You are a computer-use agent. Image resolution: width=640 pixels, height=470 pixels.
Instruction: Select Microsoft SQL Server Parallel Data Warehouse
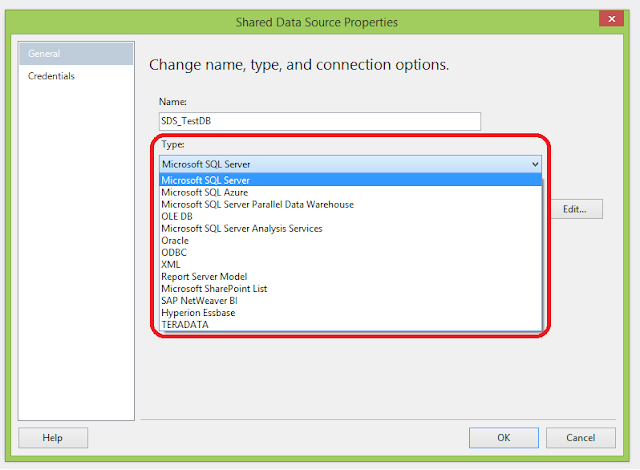[350, 204]
